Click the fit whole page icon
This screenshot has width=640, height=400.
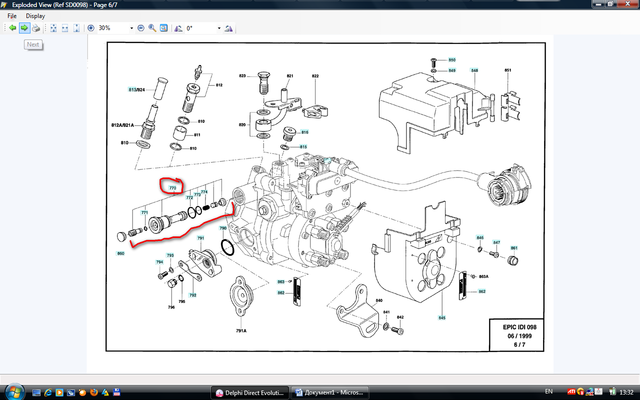[x=55, y=28]
